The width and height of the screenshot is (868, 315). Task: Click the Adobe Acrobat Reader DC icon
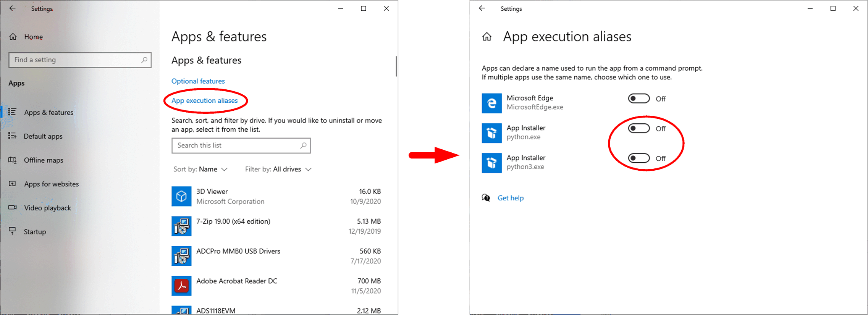(x=181, y=286)
